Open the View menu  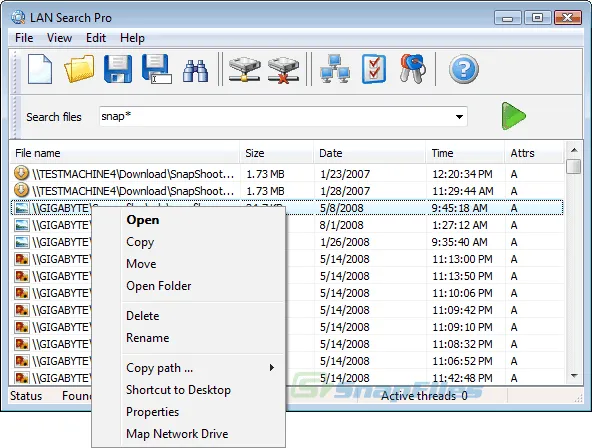tap(59, 38)
